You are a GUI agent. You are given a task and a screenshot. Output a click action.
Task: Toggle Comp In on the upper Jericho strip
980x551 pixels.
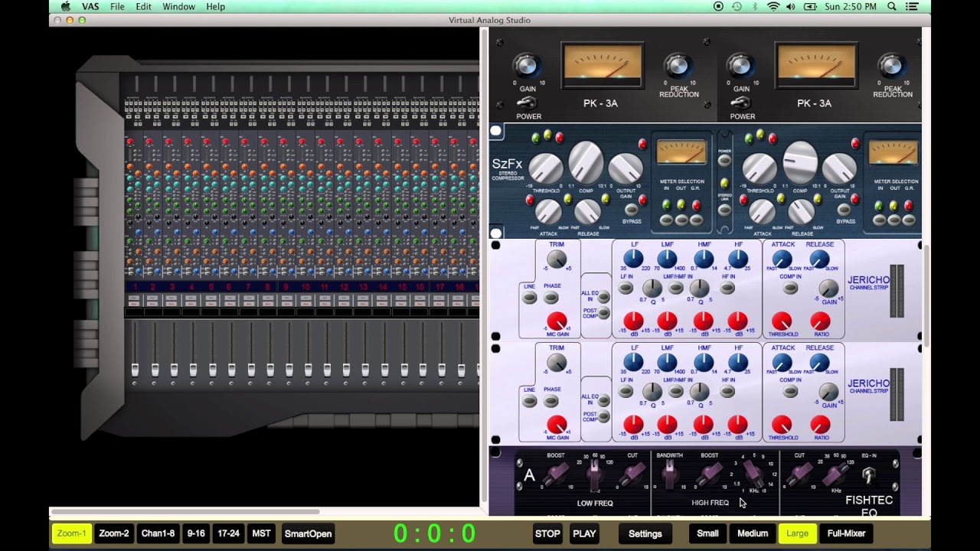(x=790, y=288)
